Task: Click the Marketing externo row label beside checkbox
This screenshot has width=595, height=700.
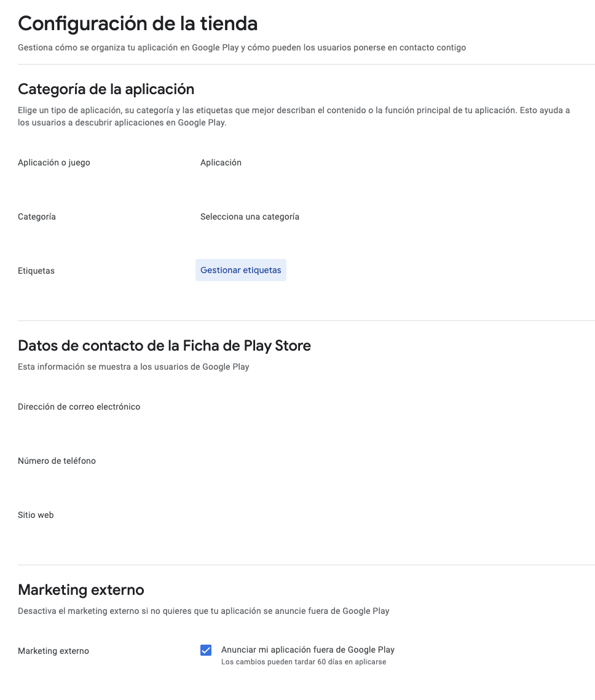Action: click(53, 651)
